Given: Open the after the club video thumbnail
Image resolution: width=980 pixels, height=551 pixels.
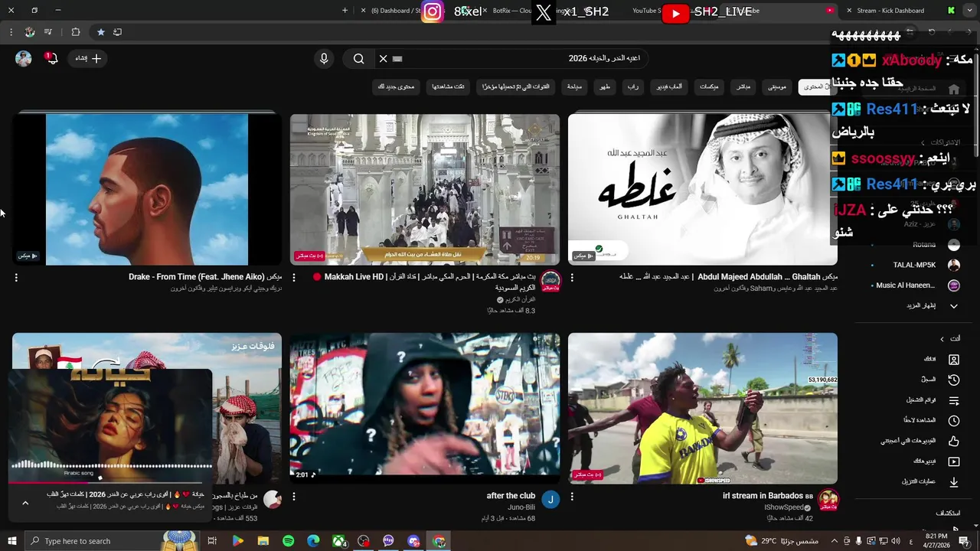Looking at the screenshot, I should coord(425,408).
